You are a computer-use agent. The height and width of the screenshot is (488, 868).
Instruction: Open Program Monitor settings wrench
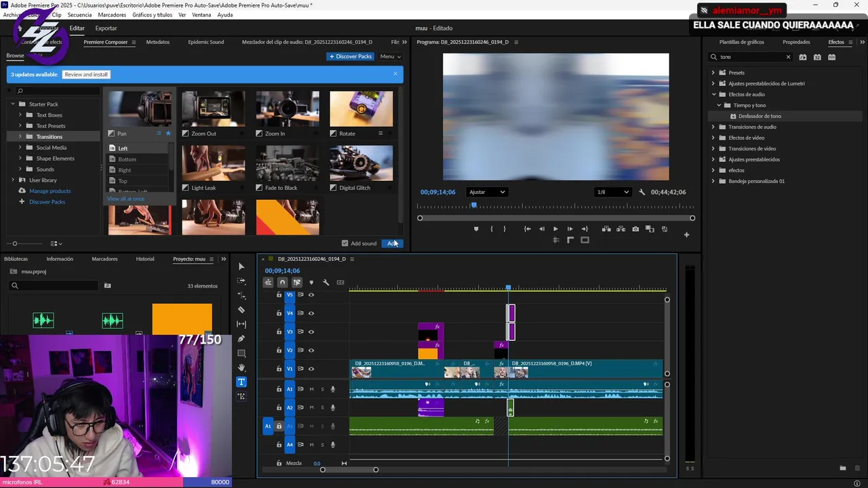[x=642, y=192]
